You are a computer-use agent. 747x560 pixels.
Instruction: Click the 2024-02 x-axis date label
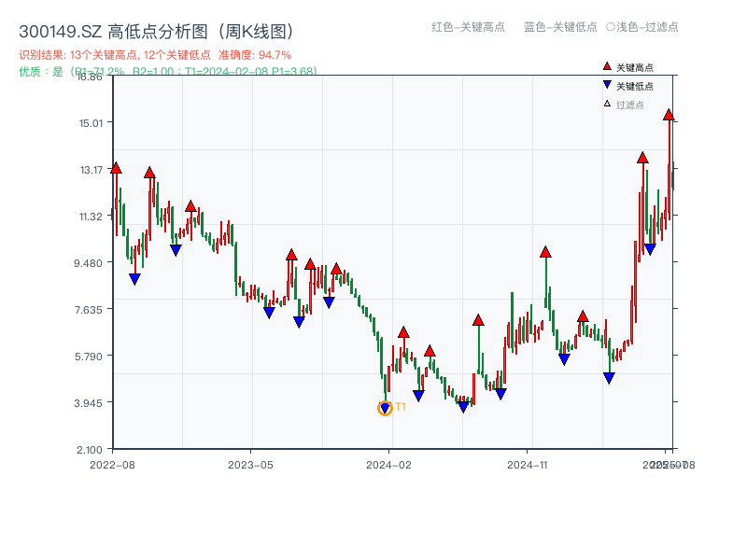[x=388, y=465]
